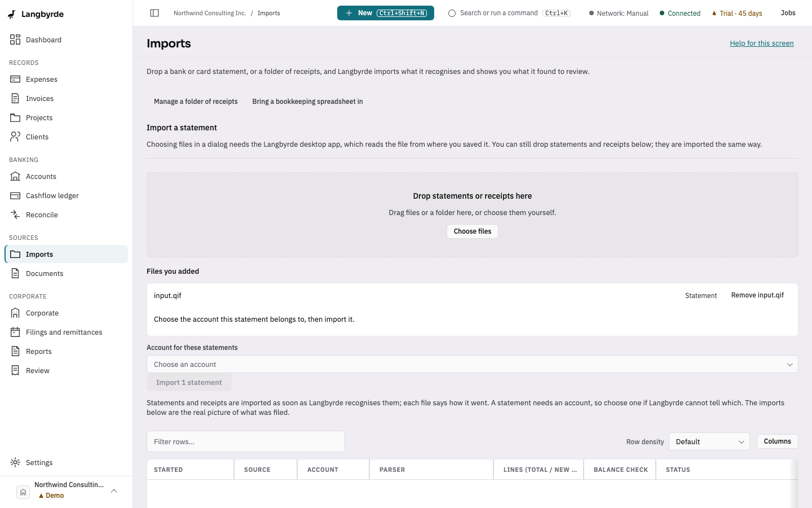Click the Corporate building icon

pyautogui.click(x=15, y=313)
